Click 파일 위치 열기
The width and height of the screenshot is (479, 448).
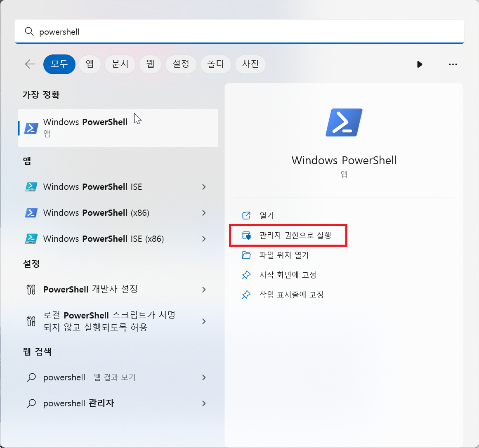284,255
